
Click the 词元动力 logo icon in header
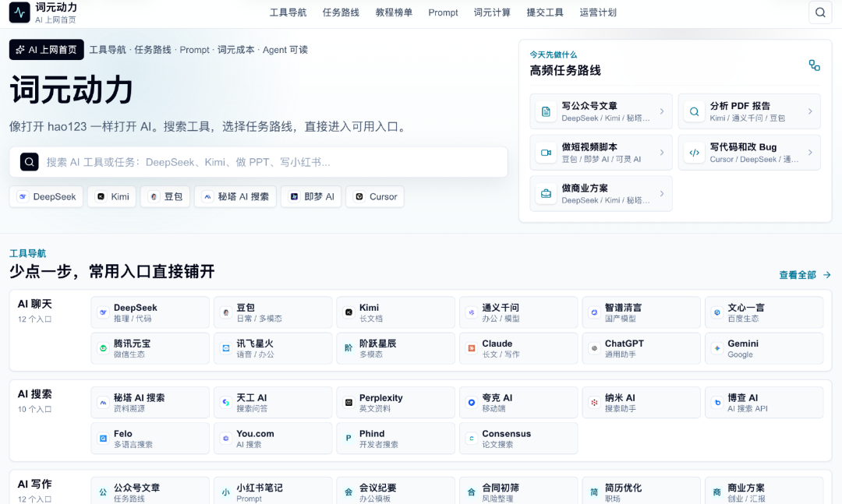(19, 12)
